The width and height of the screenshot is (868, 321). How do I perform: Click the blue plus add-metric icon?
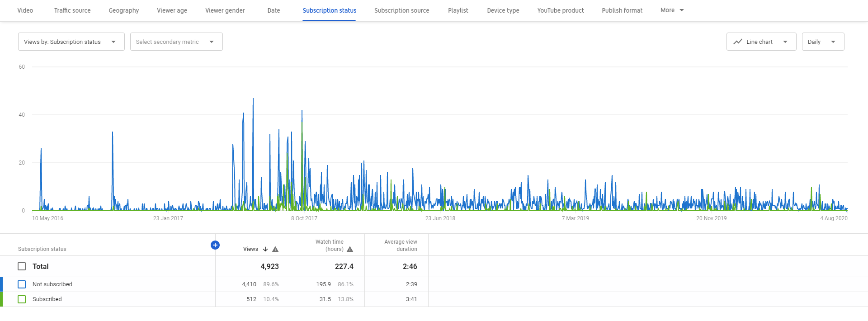coord(215,245)
